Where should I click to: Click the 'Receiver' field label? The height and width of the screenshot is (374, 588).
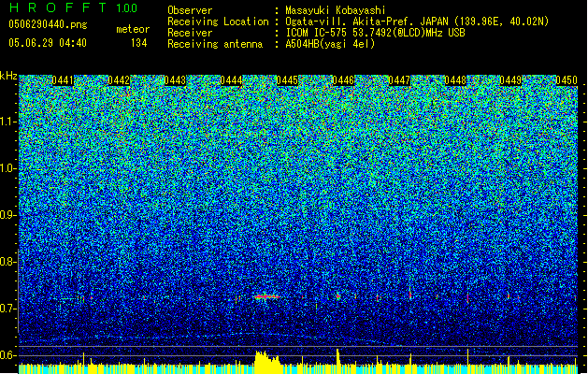click(190, 33)
